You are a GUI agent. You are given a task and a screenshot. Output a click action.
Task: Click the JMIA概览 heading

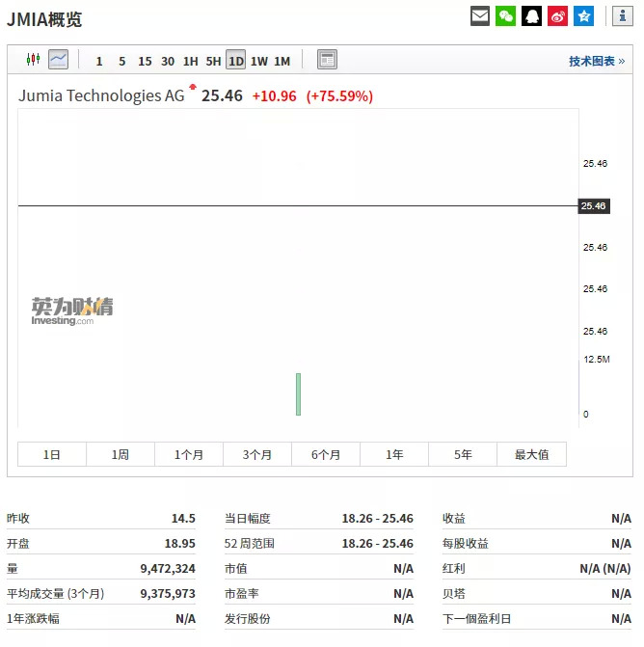(44, 19)
